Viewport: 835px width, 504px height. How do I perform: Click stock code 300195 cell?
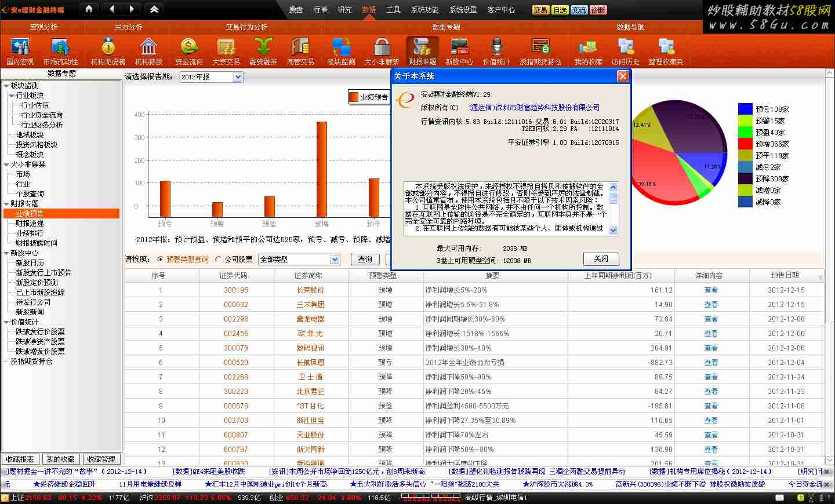coord(236,290)
